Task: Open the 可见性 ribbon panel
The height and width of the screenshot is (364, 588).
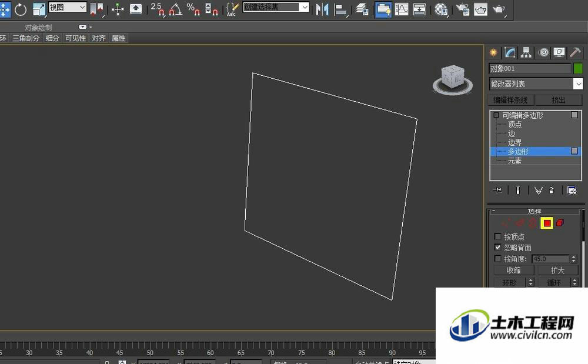Action: pos(76,38)
